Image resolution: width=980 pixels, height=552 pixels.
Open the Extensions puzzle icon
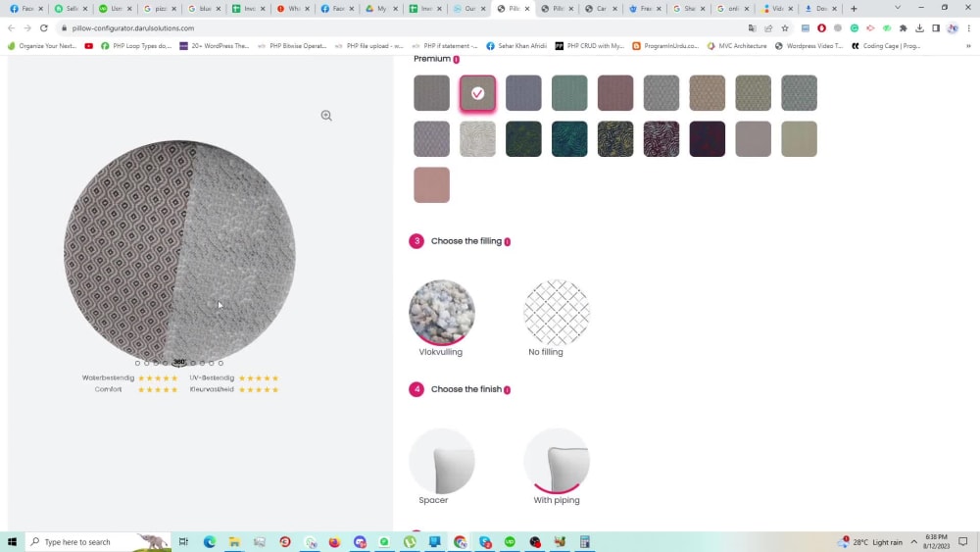point(904,28)
